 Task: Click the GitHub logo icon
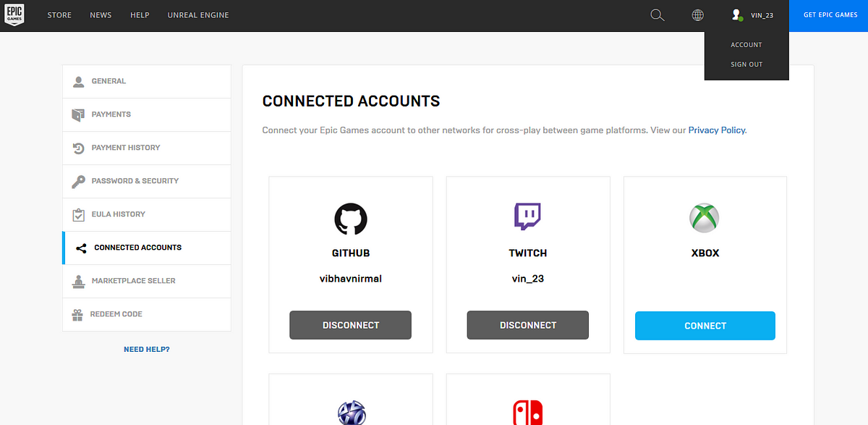click(x=351, y=219)
